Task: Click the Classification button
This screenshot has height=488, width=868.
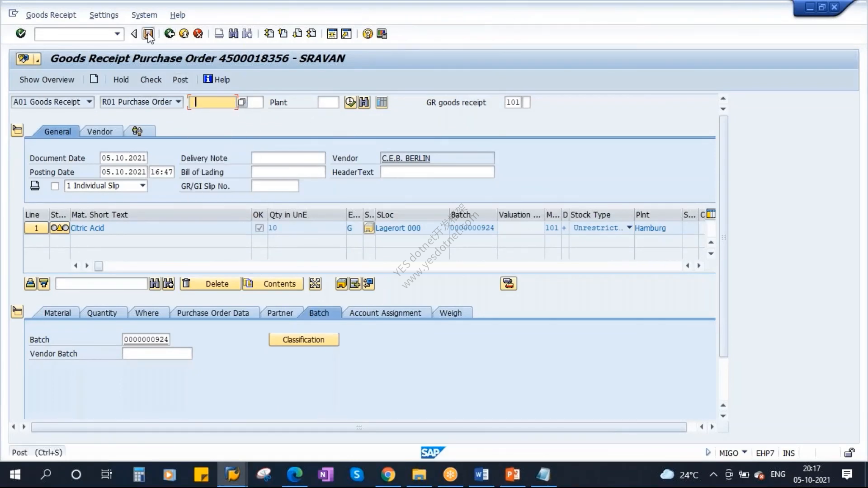Action: tap(304, 340)
